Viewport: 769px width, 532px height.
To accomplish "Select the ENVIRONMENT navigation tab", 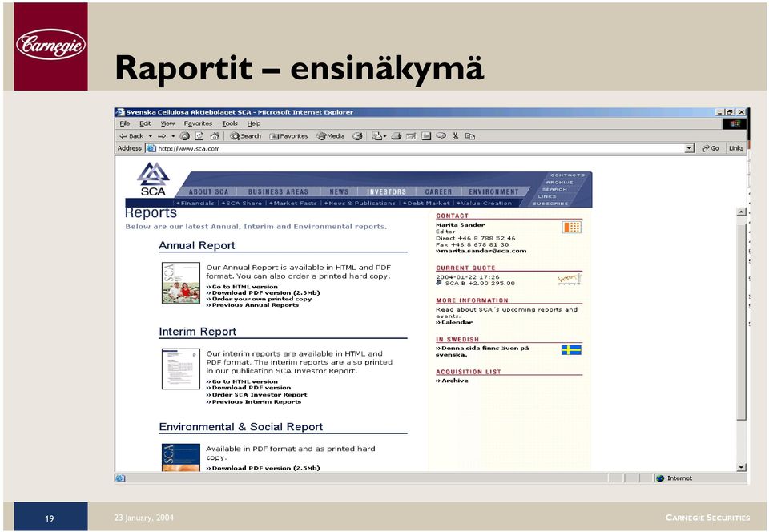I will [x=493, y=191].
